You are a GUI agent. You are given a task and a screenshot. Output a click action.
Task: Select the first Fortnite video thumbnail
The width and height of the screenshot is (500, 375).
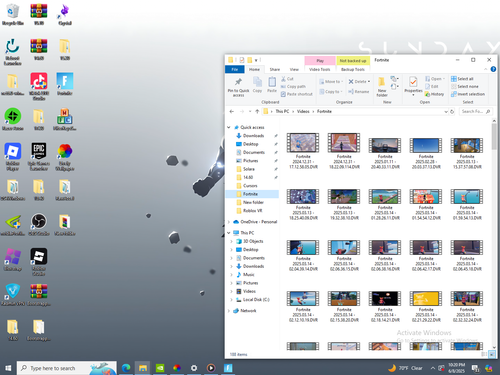(x=303, y=143)
